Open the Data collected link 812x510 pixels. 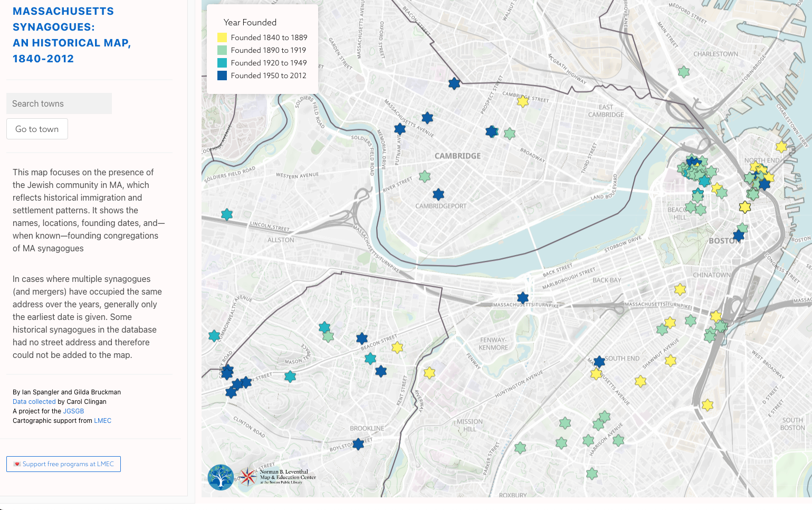(x=34, y=402)
